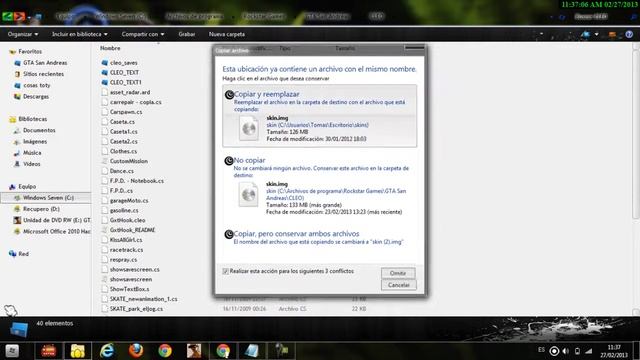Open GTA San Andreas favorite in sidebar

40,63
